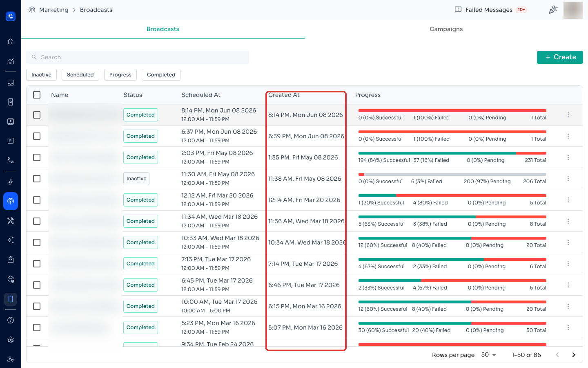Open options menu for the 231 Total broadcast
This screenshot has width=588, height=368.
pos(568,157)
